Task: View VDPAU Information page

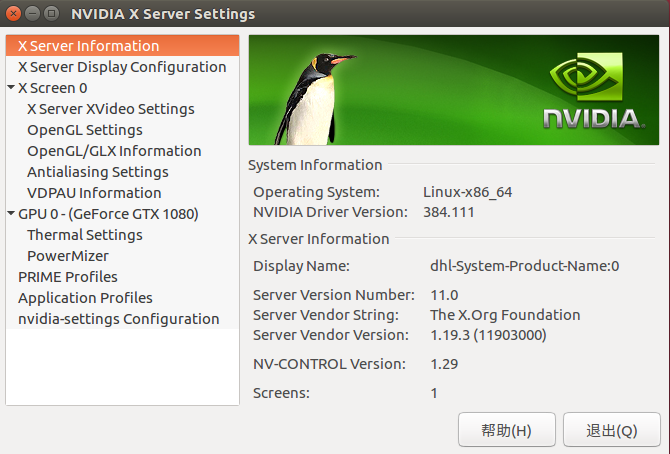Action: point(94,193)
